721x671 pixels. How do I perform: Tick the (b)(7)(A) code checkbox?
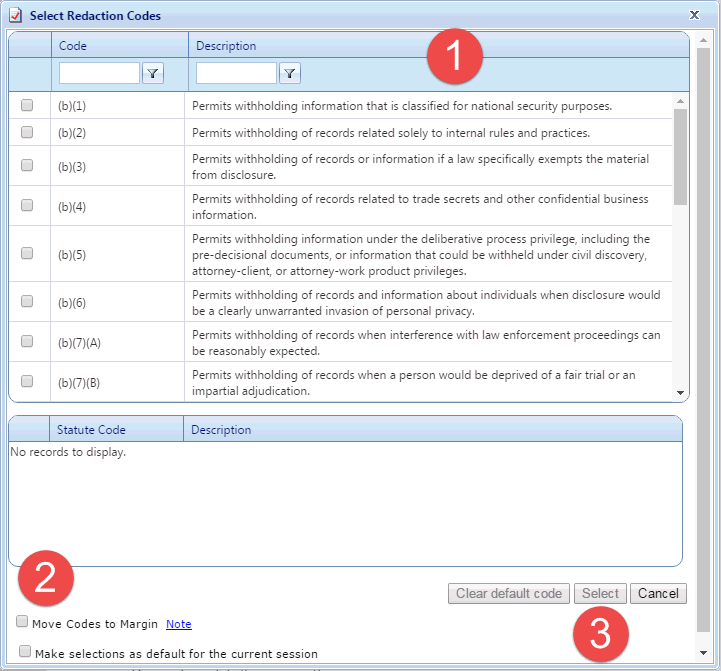point(27,341)
